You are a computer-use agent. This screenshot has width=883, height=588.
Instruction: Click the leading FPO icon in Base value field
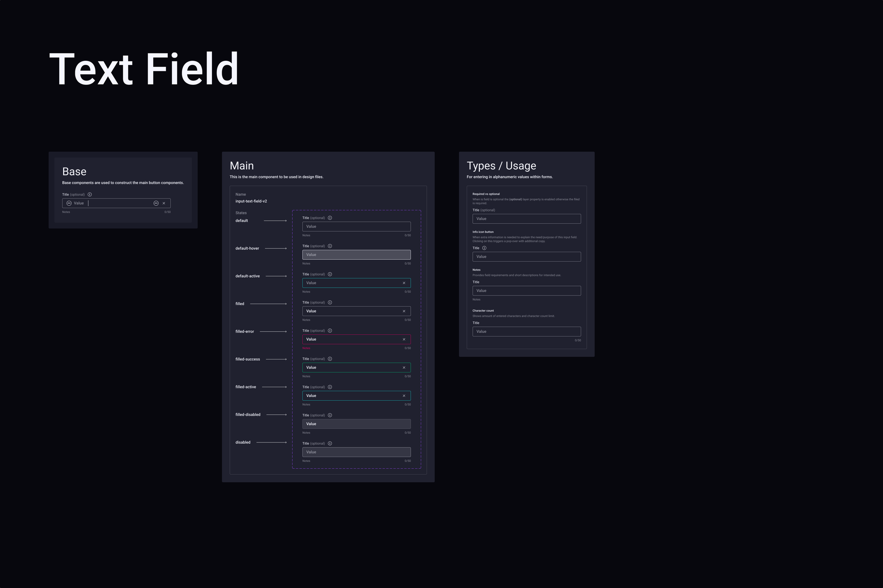pos(69,203)
